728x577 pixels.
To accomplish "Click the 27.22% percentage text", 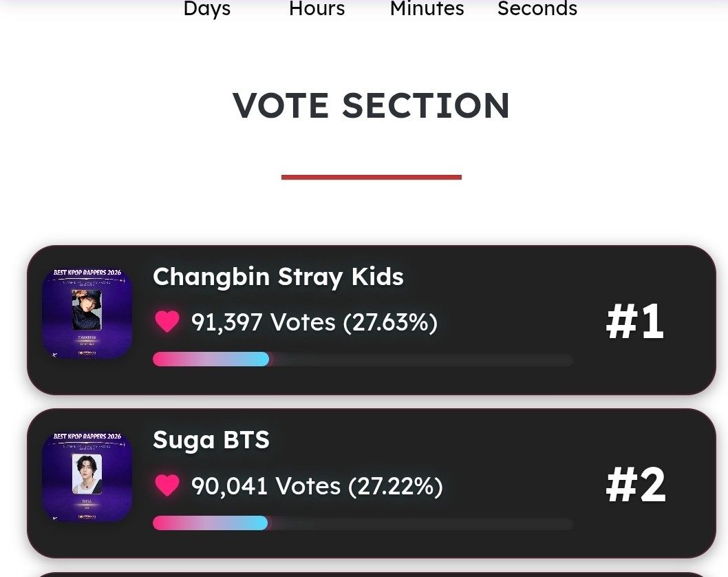I will pos(396,486).
